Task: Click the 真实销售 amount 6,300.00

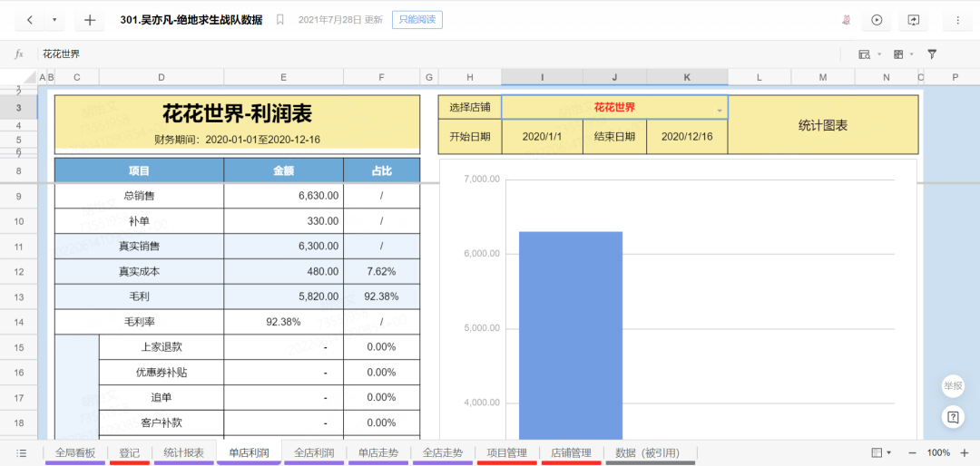Action: click(x=283, y=246)
